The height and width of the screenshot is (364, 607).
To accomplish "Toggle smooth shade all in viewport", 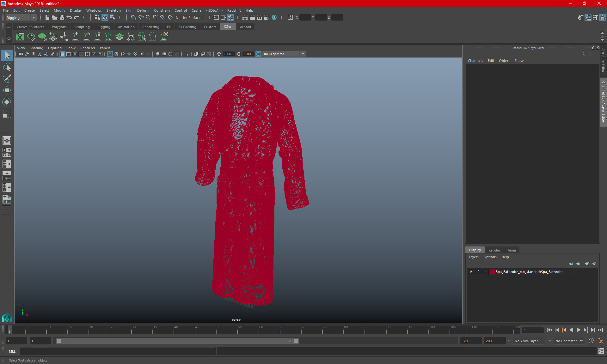I will pos(116,54).
